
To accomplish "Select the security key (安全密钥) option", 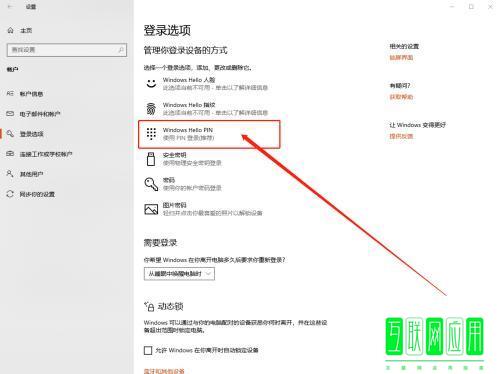I will (x=183, y=159).
